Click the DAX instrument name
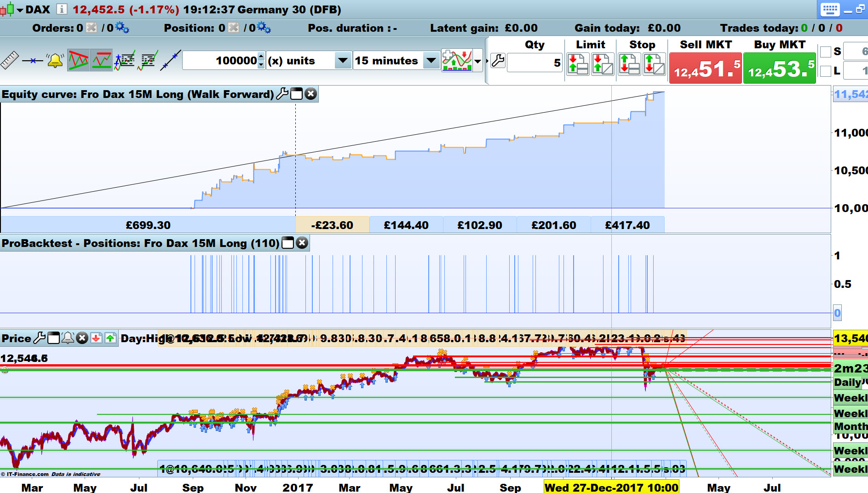Image resolution: width=868 pixels, height=493 pixels. [38, 10]
